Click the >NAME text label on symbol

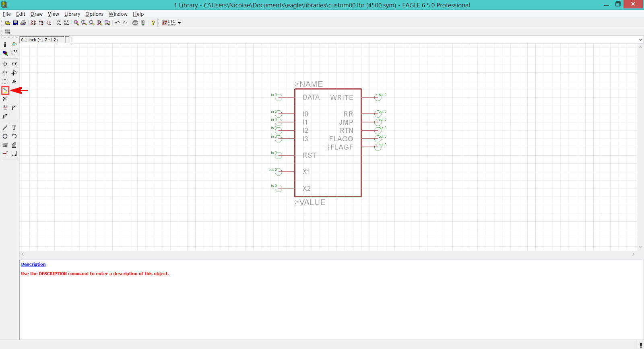click(x=308, y=84)
